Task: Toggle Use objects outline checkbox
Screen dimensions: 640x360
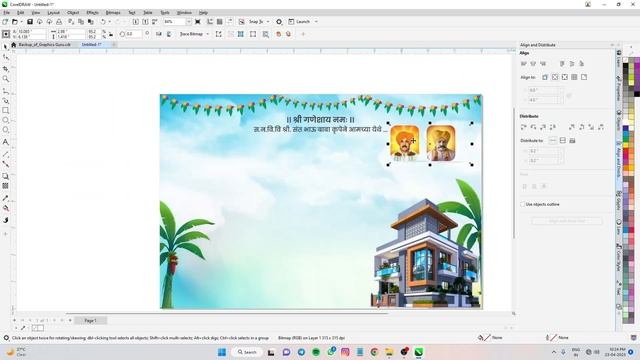Action: (x=522, y=204)
